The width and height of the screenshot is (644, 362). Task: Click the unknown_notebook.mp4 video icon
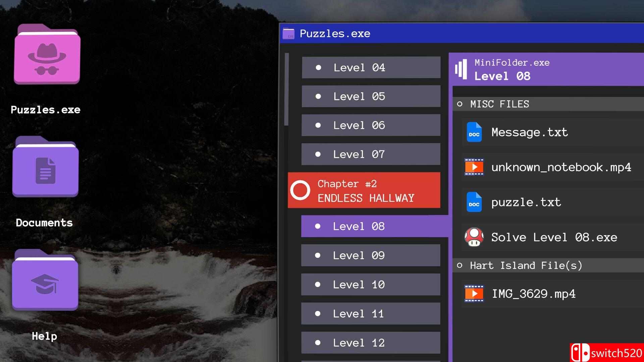pos(474,167)
